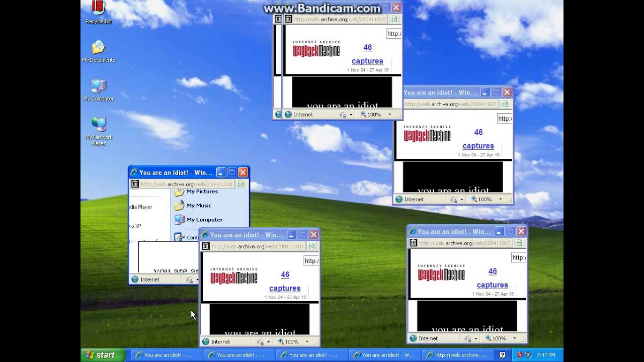This screenshot has width=644, height=362.
Task: Click the 100% zoom button in the topmost popup
Action: tap(371, 115)
